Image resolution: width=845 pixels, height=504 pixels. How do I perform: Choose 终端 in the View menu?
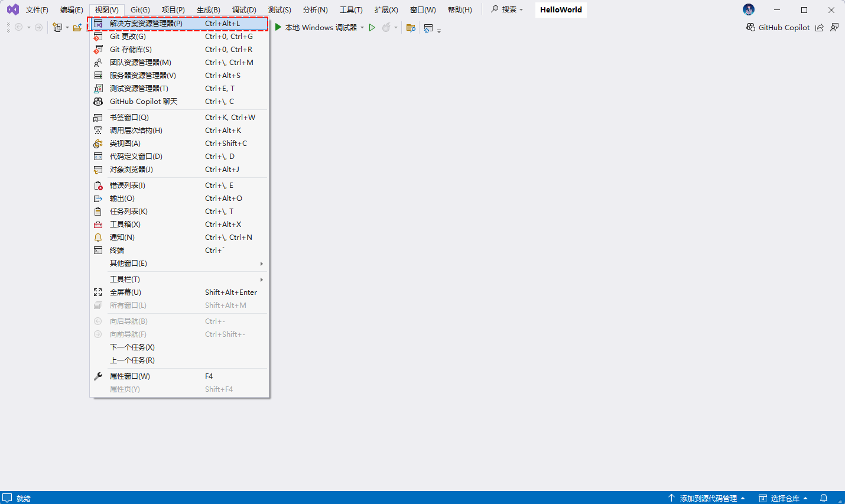pyautogui.click(x=117, y=251)
